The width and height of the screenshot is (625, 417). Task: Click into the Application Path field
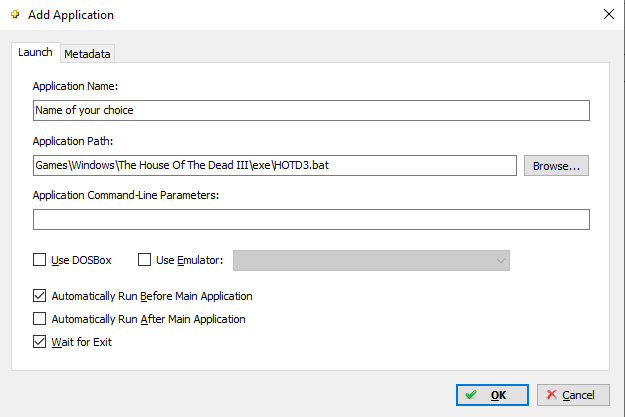275,165
